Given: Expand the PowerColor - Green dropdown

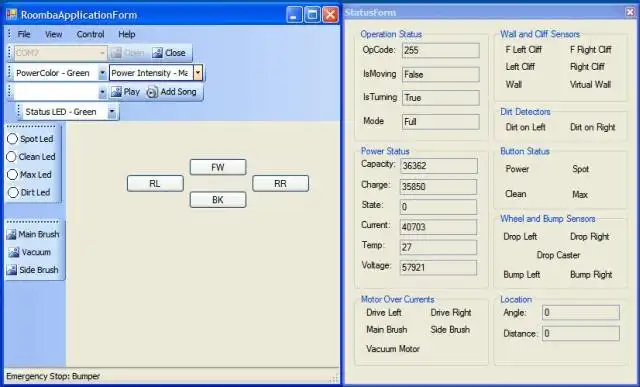Looking at the screenshot, I should (102, 73).
